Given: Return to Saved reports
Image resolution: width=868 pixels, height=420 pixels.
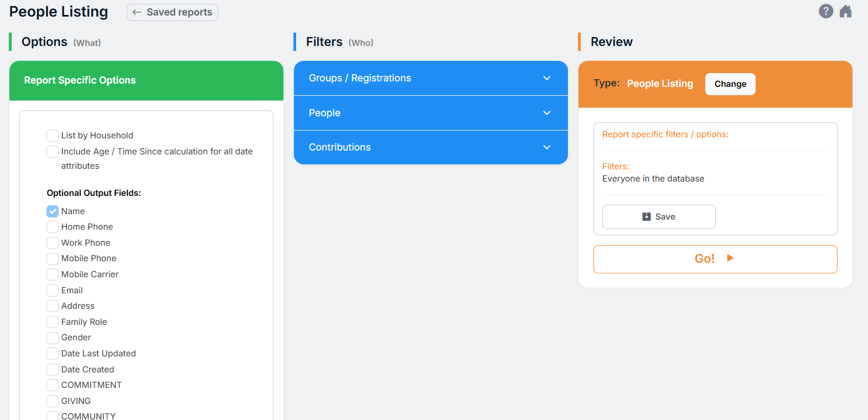Looking at the screenshot, I should pos(172,12).
